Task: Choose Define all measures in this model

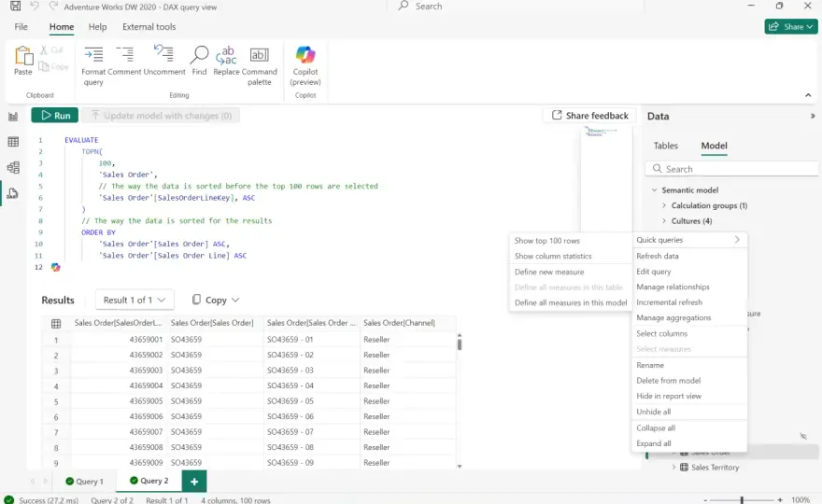Action: (571, 302)
